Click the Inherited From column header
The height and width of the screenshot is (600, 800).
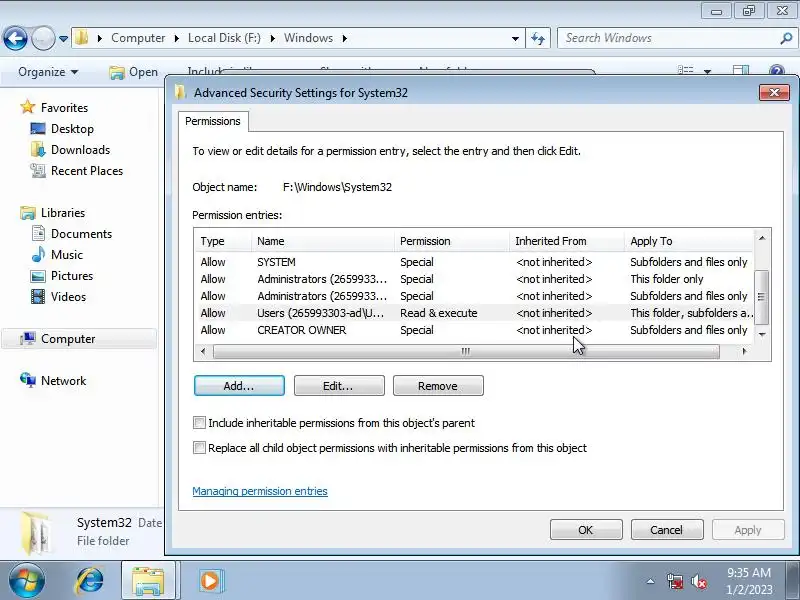click(567, 241)
